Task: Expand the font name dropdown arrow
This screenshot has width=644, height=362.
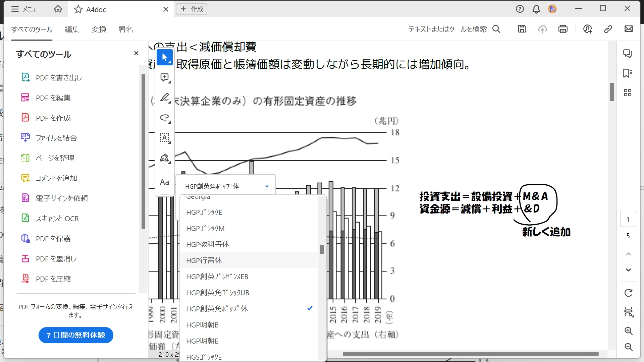Action: 267,186
